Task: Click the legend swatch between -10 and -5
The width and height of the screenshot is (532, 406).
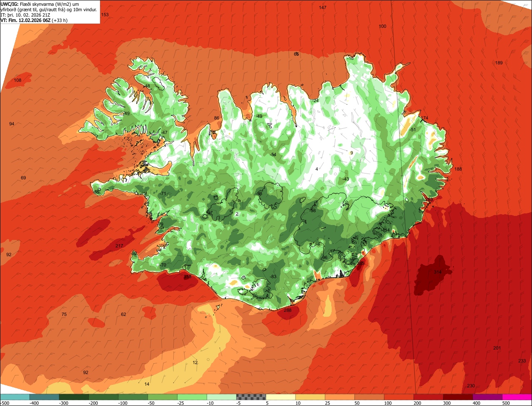Action: (x=222, y=397)
